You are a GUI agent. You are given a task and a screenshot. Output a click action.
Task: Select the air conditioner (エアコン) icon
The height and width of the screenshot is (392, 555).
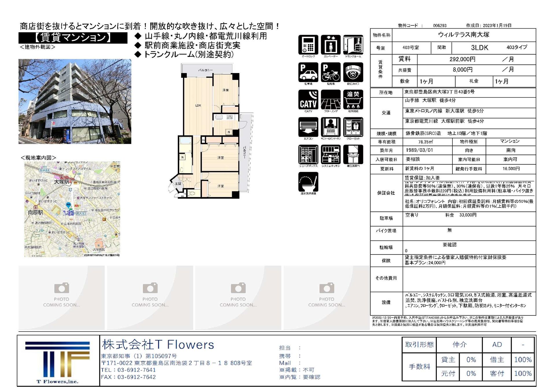(x=308, y=127)
